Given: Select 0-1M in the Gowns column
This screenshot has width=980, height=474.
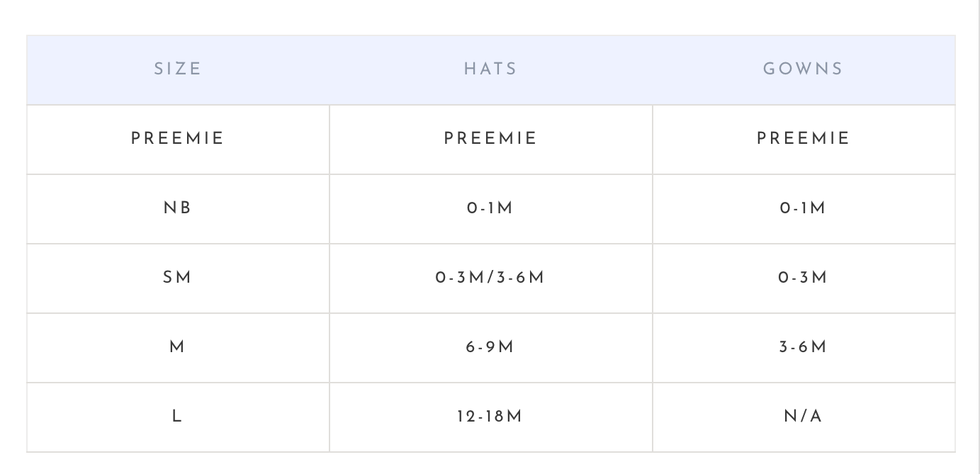Looking at the screenshot, I should pos(803,208).
